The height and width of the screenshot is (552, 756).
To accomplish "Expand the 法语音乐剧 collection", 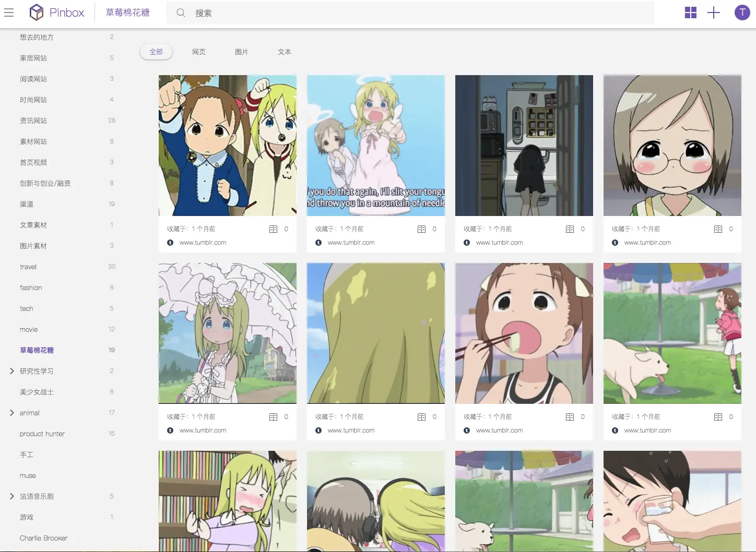I will tap(11, 496).
